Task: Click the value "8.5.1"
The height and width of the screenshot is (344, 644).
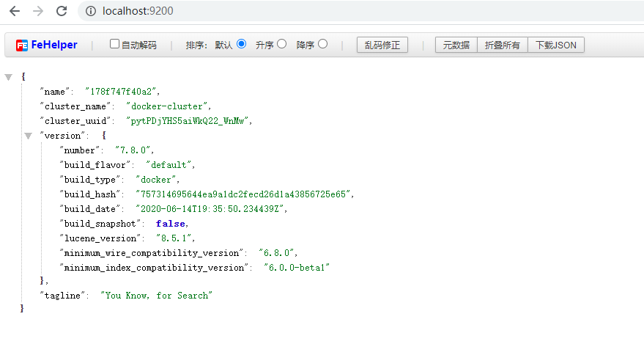Action: (x=174, y=238)
